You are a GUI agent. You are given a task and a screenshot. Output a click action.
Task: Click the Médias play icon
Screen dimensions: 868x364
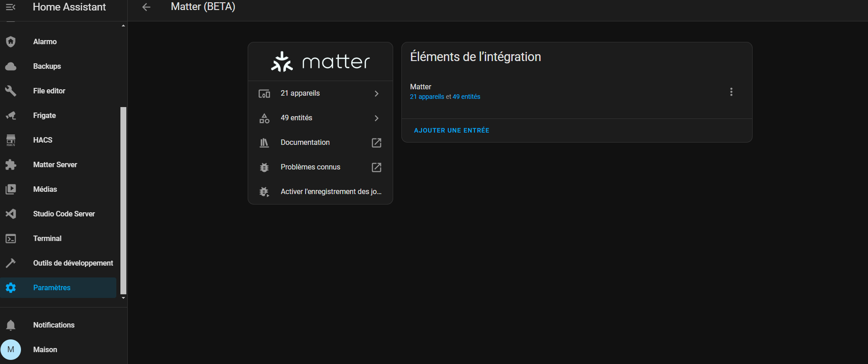point(10,189)
